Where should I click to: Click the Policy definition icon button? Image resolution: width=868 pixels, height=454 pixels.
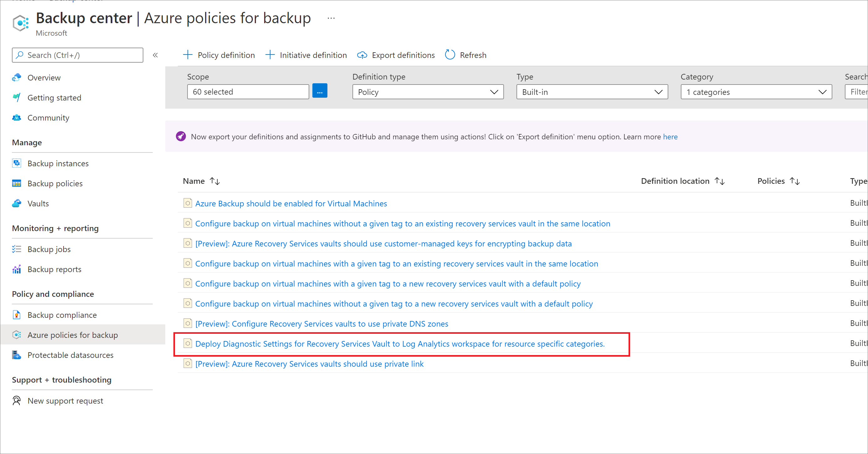click(x=185, y=55)
